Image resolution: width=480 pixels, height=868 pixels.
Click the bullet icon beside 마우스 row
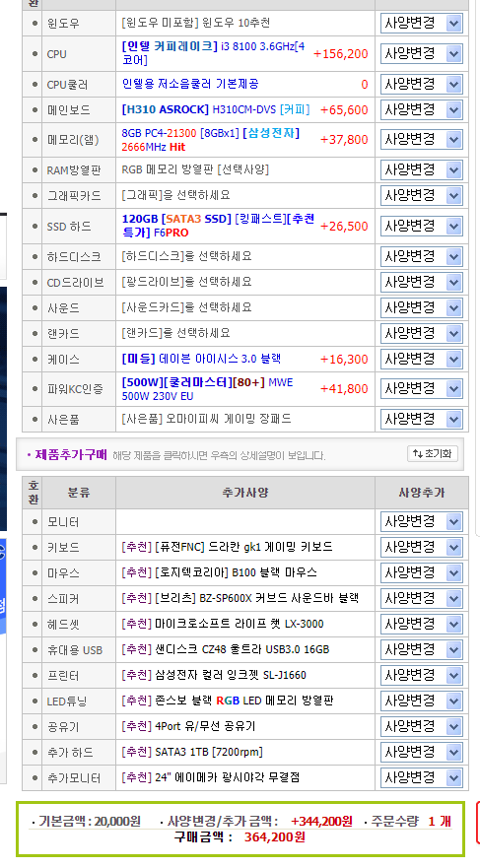[x=35, y=573]
